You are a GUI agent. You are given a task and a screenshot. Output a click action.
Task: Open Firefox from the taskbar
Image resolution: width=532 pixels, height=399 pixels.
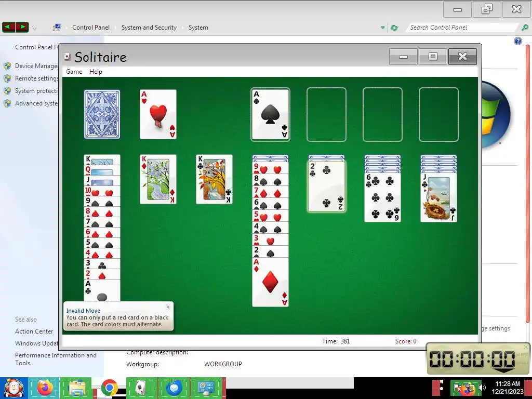click(45, 388)
